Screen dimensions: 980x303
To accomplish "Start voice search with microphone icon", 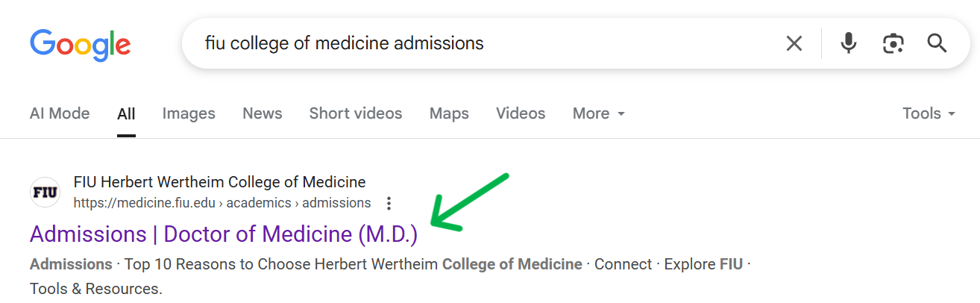I will (848, 43).
